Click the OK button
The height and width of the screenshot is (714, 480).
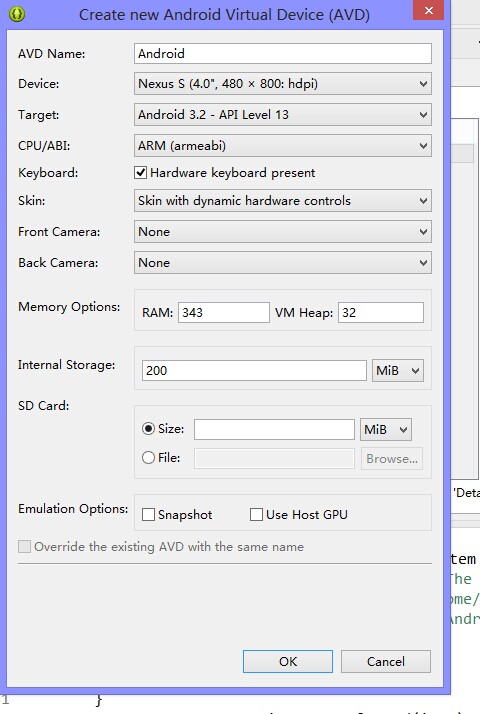[x=288, y=661]
